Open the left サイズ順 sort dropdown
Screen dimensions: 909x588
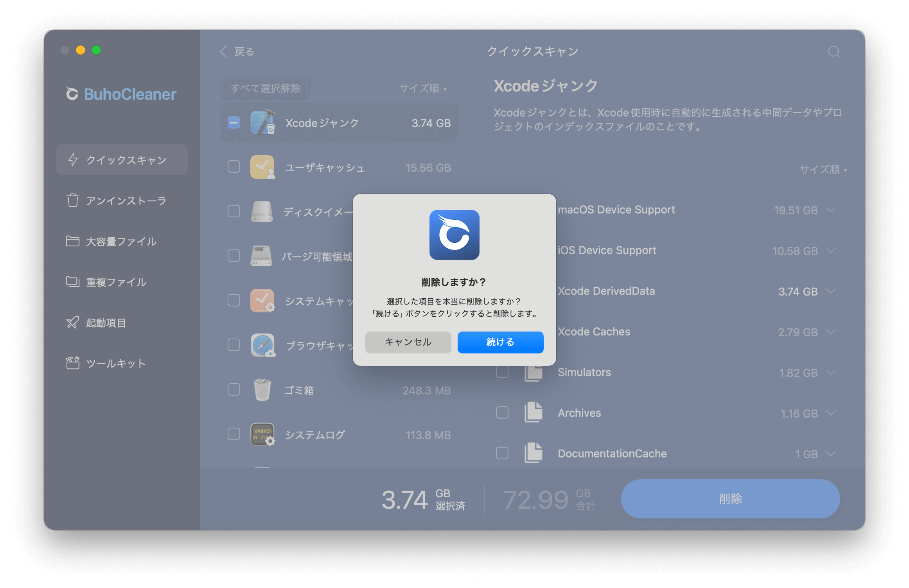423,88
